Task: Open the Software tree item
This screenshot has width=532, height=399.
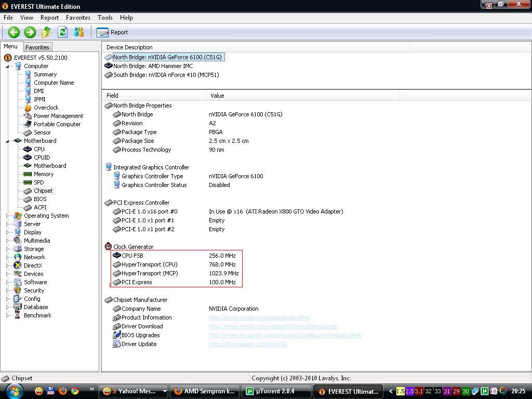Action: click(35, 282)
